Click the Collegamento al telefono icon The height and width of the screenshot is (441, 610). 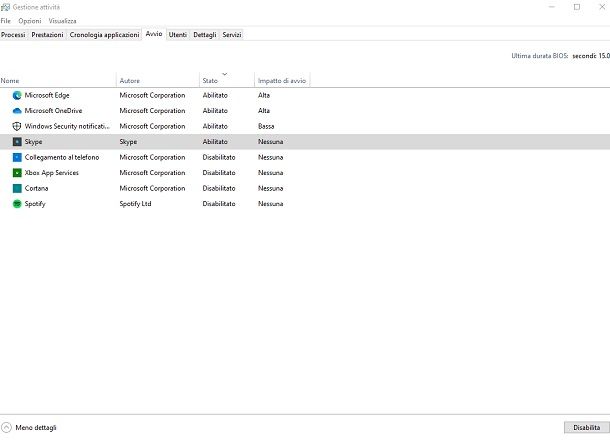point(17,158)
